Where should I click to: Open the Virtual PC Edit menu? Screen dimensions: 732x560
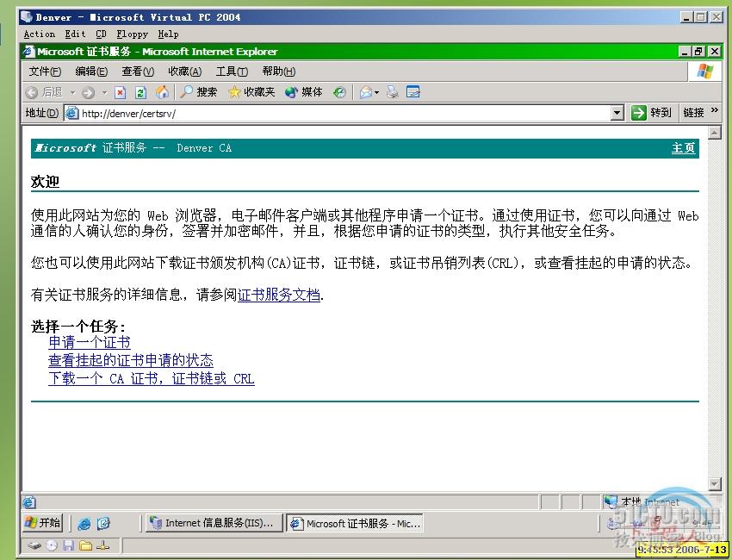(75, 34)
